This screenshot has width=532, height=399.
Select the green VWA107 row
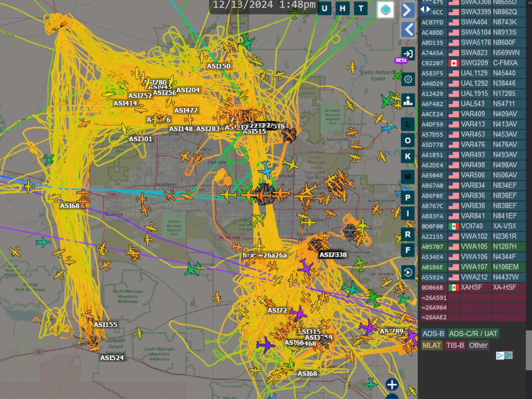point(473,267)
